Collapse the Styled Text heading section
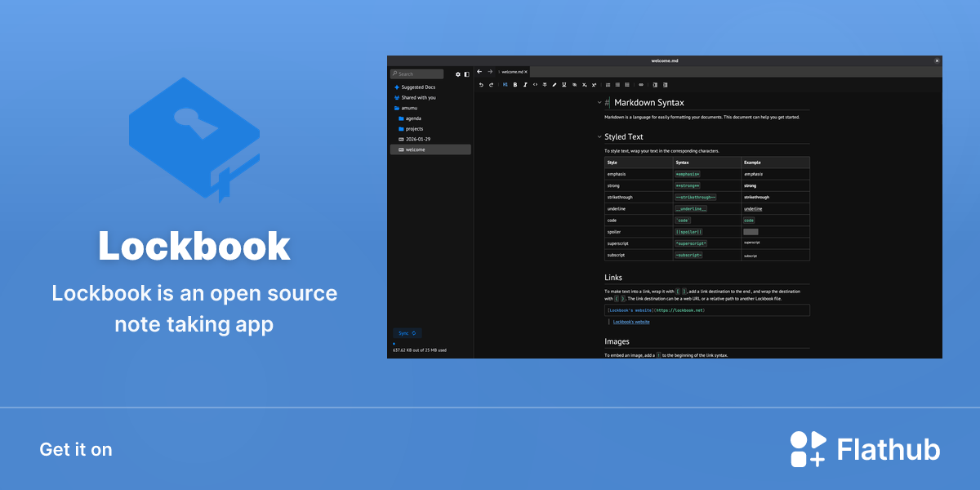The width and height of the screenshot is (980, 490). click(x=598, y=137)
